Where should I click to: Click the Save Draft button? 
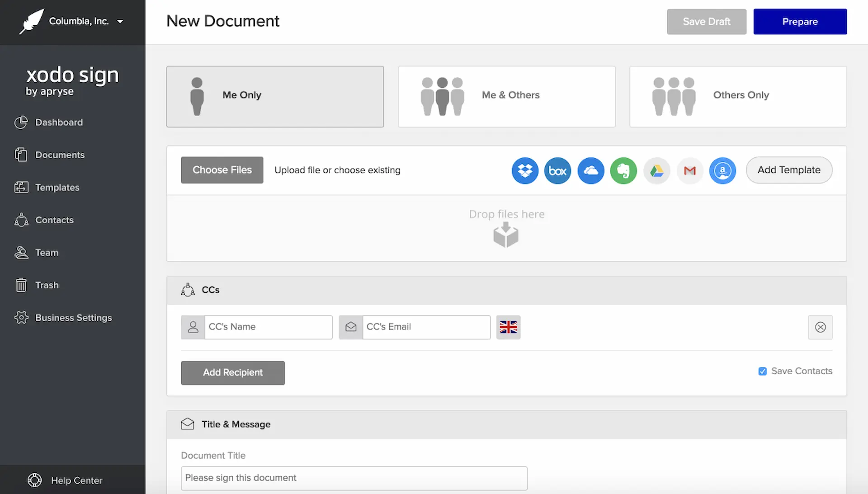(x=706, y=22)
